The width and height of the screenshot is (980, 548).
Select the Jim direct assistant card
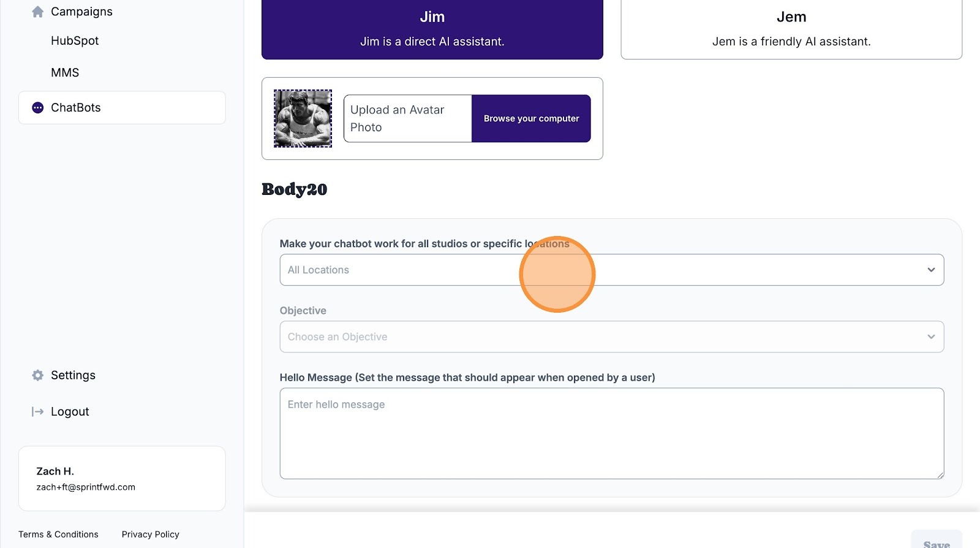point(432,29)
